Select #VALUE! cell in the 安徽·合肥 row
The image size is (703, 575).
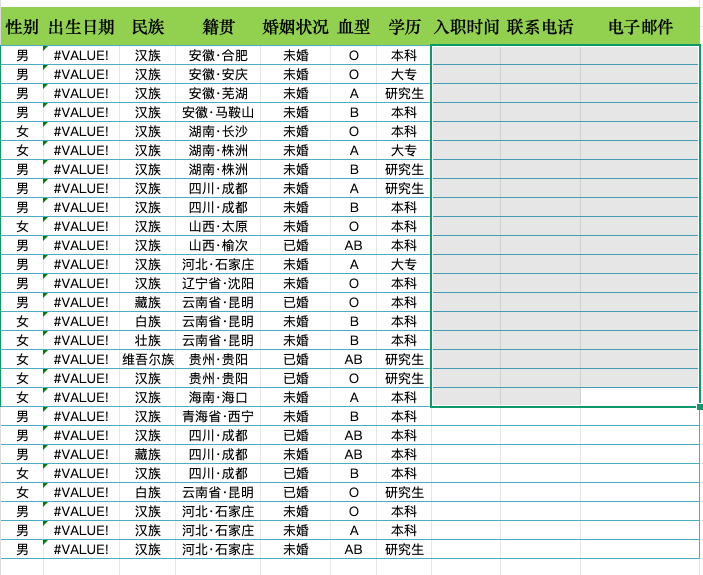[x=82, y=55]
